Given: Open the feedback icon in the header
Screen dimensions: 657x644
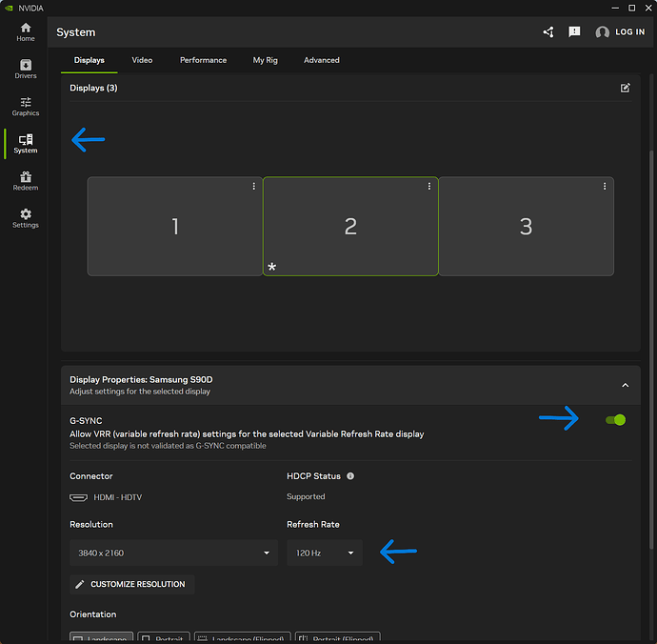Looking at the screenshot, I should [x=574, y=31].
